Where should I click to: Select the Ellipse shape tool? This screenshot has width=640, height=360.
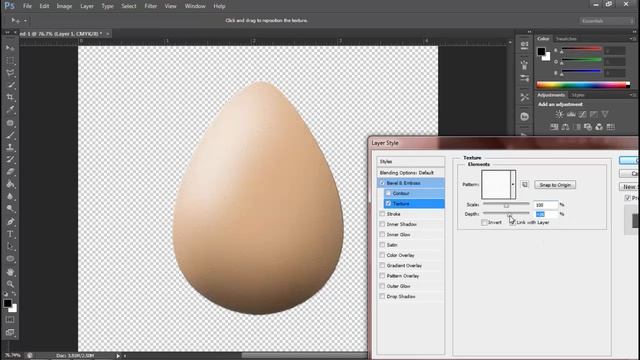(10, 259)
